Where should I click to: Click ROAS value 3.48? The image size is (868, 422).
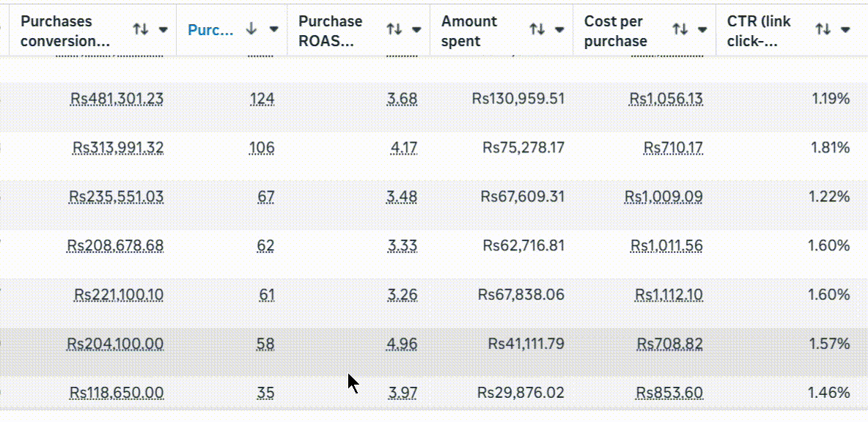[402, 196]
